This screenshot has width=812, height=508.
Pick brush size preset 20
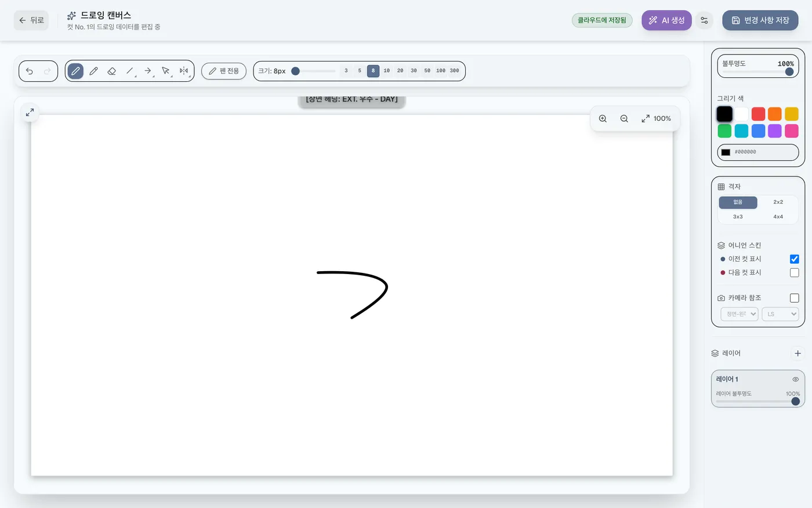[400, 71]
